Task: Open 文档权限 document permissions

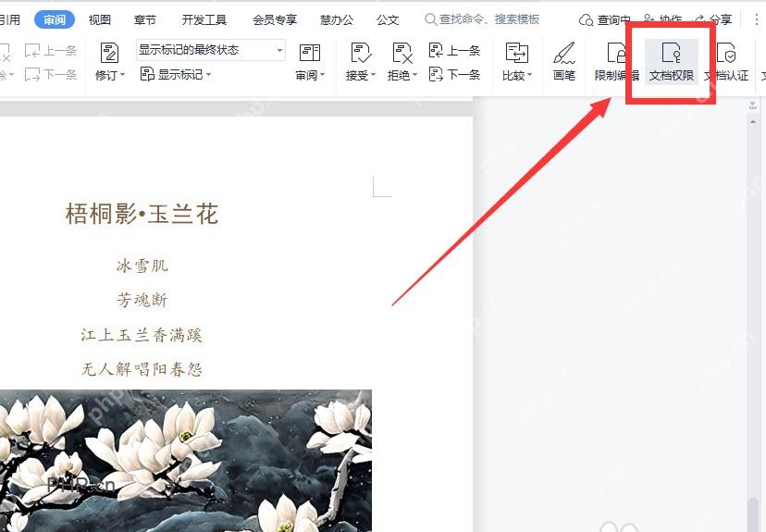Action: click(x=672, y=62)
